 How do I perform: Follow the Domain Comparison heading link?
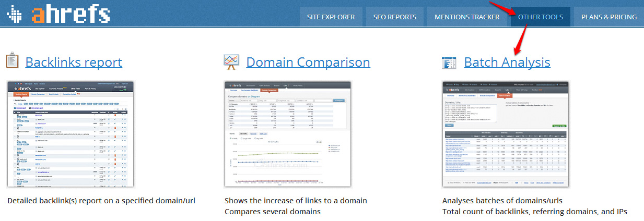tap(308, 63)
